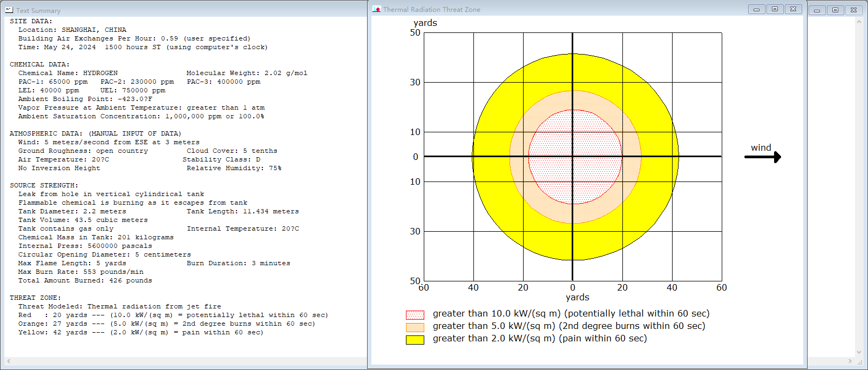The width and height of the screenshot is (868, 370).
Task: Click 'LEL: 40000 ppm' value
Action: [49, 90]
